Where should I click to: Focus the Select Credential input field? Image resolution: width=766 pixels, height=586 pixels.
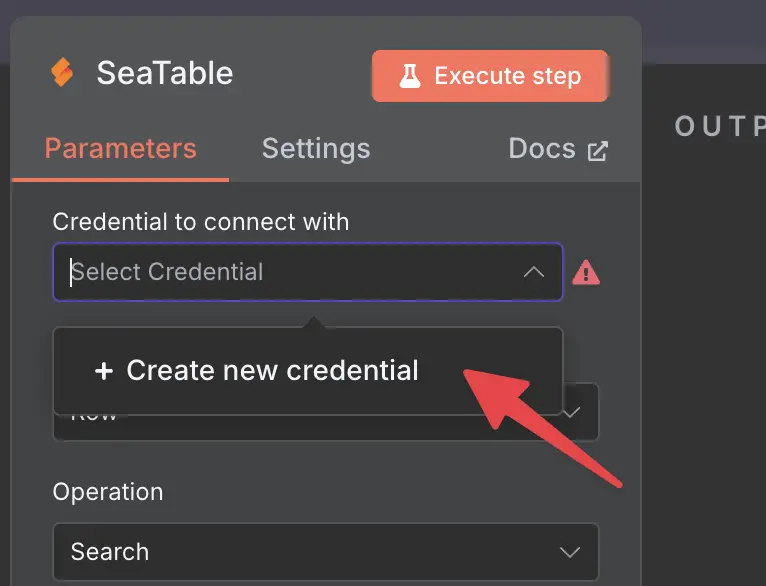pos(308,272)
